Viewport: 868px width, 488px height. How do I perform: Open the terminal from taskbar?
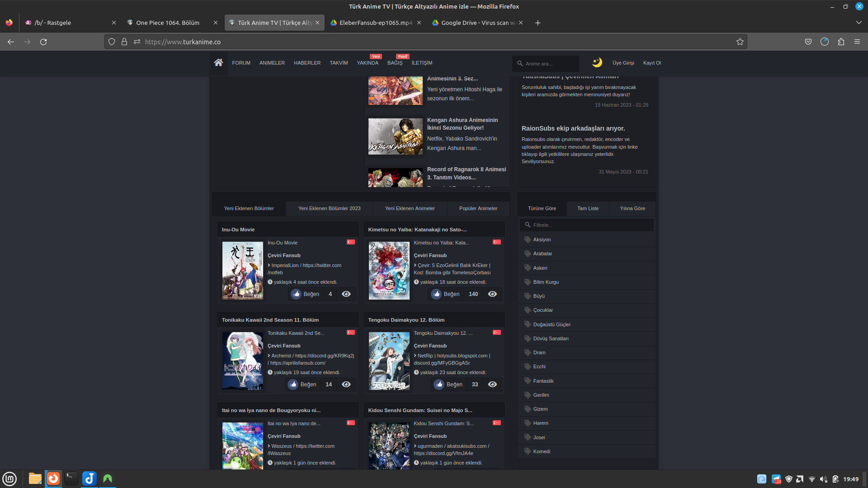71,479
